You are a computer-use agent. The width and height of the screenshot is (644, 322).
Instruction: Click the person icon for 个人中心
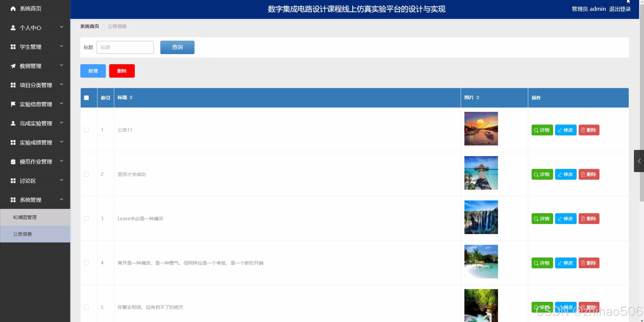point(13,28)
